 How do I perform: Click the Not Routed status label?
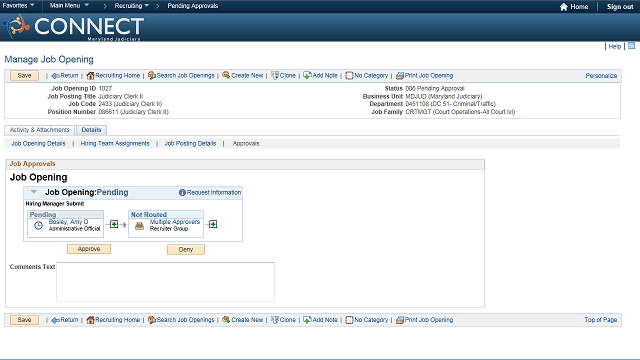[149, 214]
